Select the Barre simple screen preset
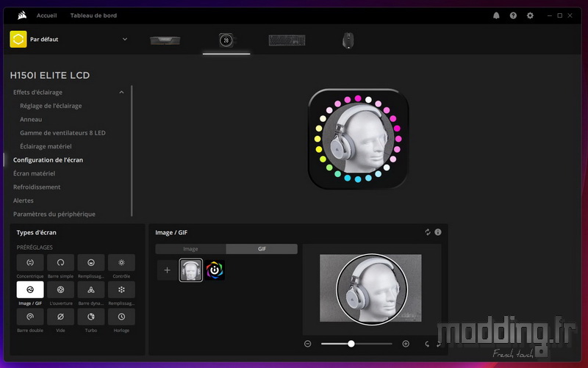588x368 pixels. (60, 263)
